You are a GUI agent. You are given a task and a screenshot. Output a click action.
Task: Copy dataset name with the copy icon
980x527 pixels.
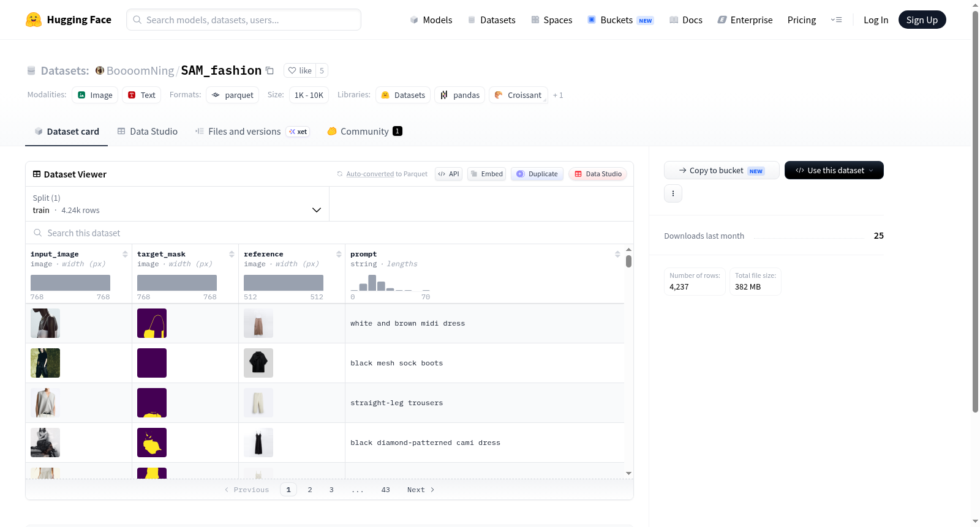tap(269, 70)
